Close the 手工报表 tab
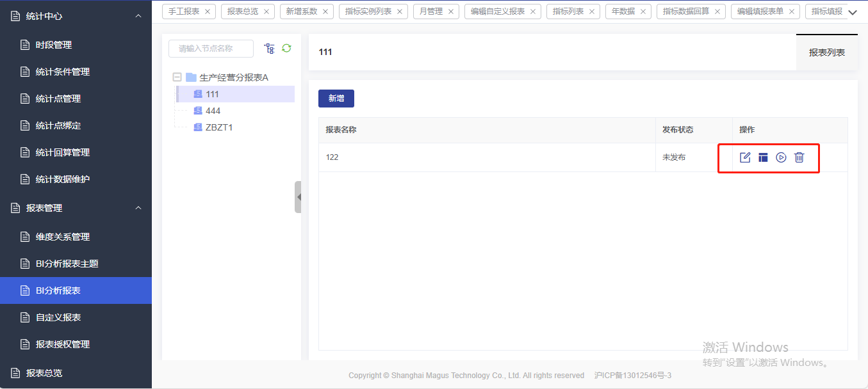 pos(208,12)
